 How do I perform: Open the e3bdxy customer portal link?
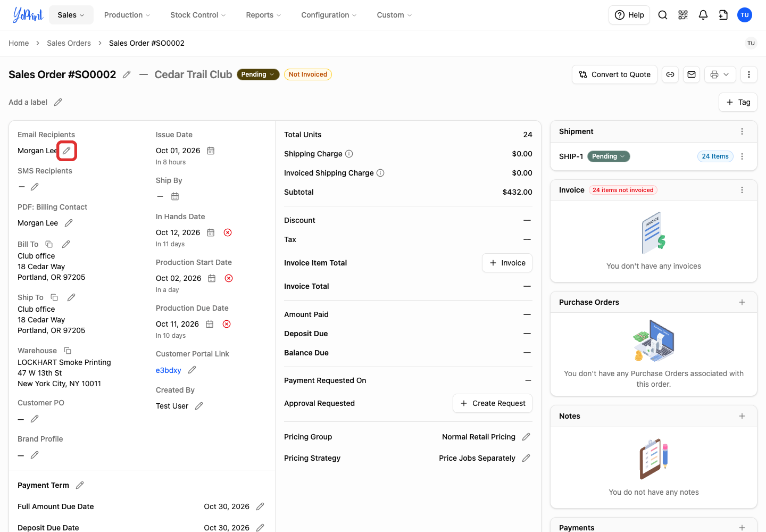pos(168,370)
